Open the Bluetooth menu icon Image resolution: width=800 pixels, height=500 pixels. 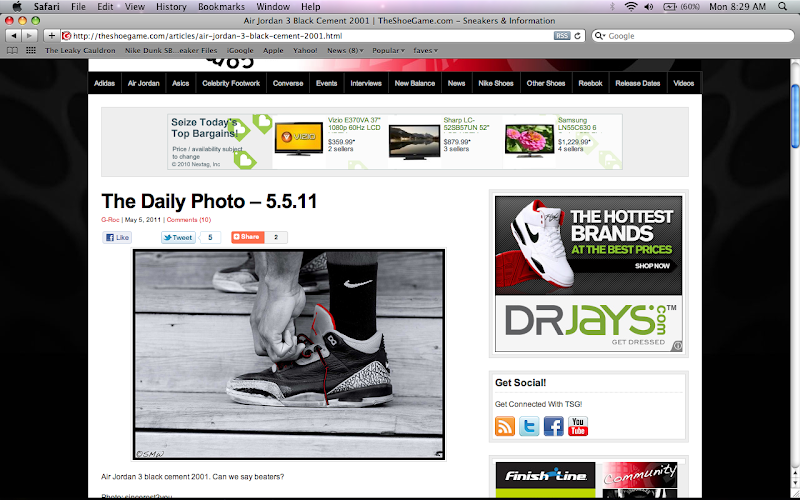pyautogui.click(x=612, y=7)
